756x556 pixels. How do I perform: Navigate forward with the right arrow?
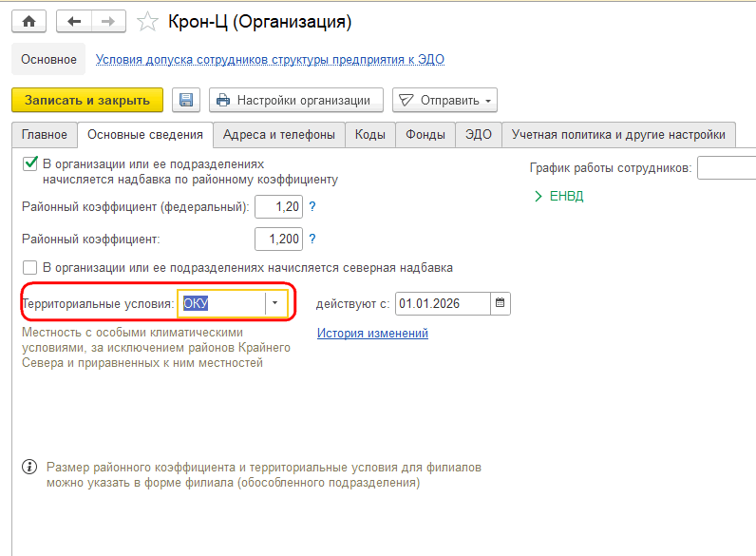(108, 22)
